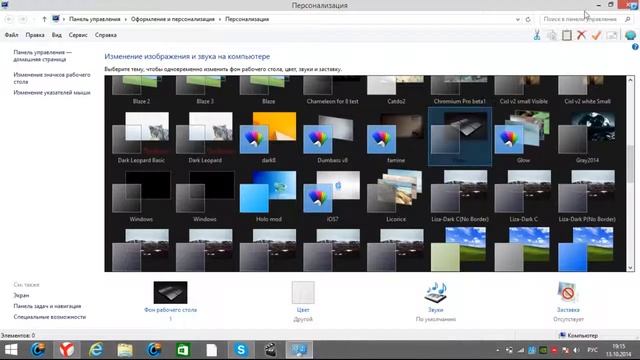
Task: Click the Paste clipboard toolbar icon
Action: pyautogui.click(x=567, y=35)
